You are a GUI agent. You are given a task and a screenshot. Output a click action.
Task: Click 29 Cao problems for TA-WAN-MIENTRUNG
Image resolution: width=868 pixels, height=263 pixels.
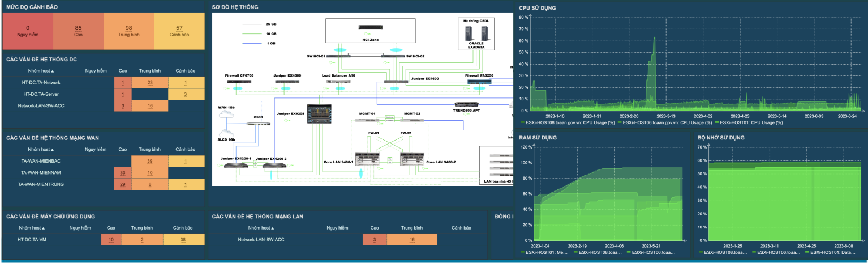pos(123,184)
